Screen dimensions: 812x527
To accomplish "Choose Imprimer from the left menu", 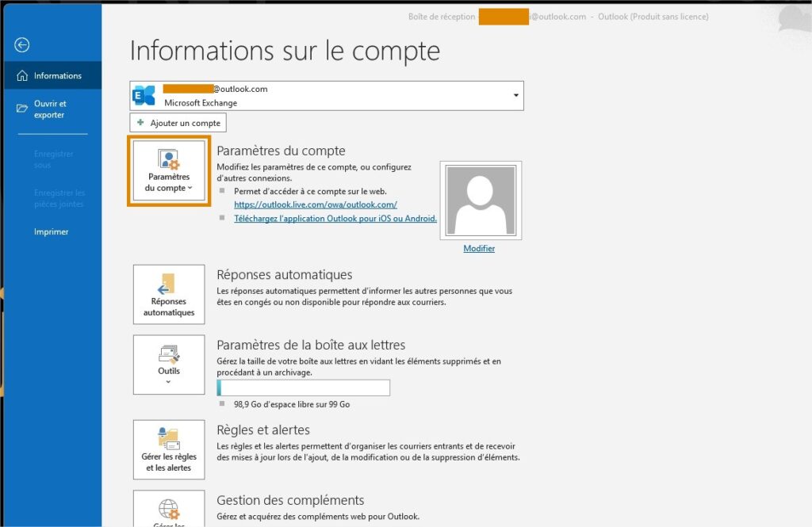I will pos(51,232).
